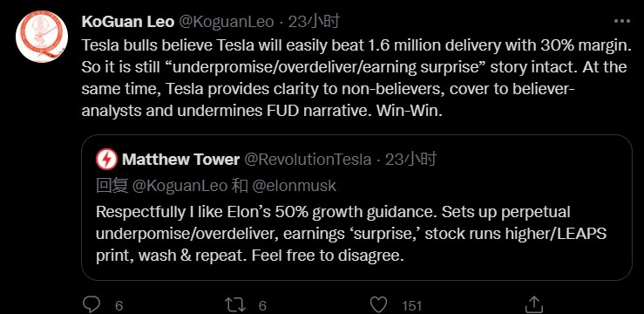
Task: Click the @elonmusk mention
Action: [294, 186]
